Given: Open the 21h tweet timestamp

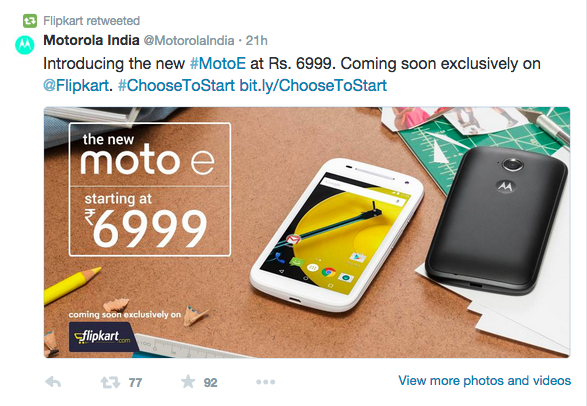Looking at the screenshot, I should pyautogui.click(x=256, y=40).
